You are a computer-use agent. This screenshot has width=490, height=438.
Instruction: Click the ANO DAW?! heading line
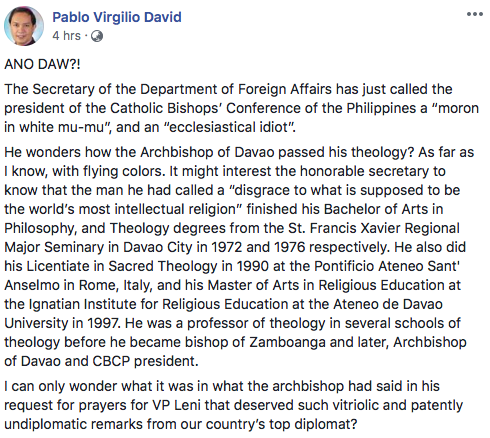(x=42, y=64)
